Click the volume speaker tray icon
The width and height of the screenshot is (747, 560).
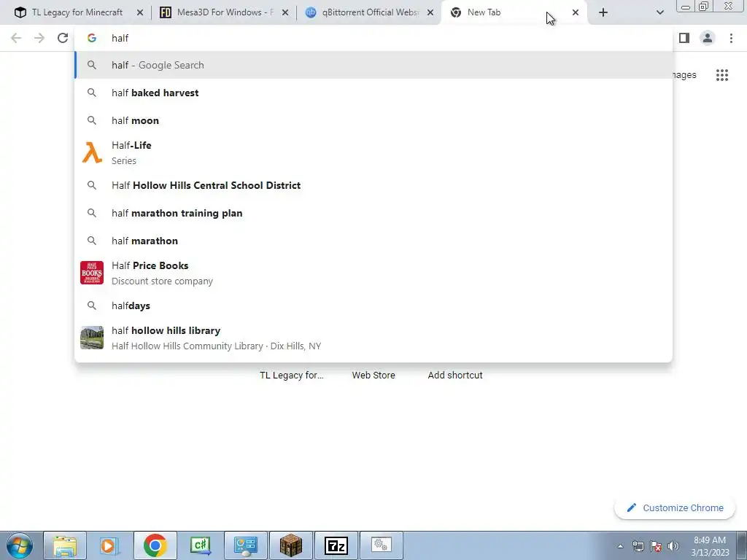[x=673, y=546]
